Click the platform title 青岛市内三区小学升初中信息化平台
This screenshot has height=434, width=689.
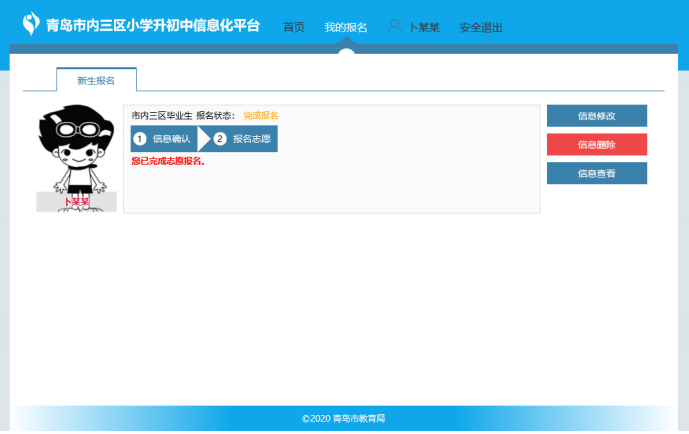(x=153, y=26)
